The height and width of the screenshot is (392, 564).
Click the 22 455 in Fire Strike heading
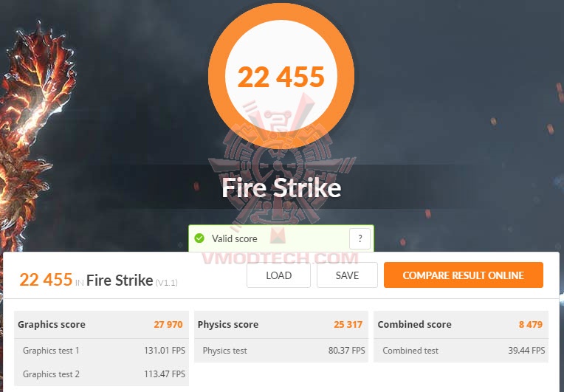point(86,280)
